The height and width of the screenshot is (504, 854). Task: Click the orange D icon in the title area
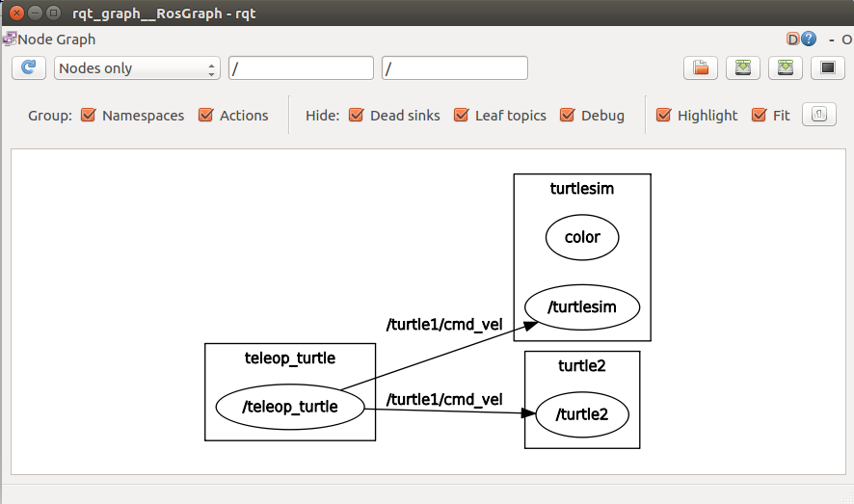pyautogui.click(x=793, y=40)
